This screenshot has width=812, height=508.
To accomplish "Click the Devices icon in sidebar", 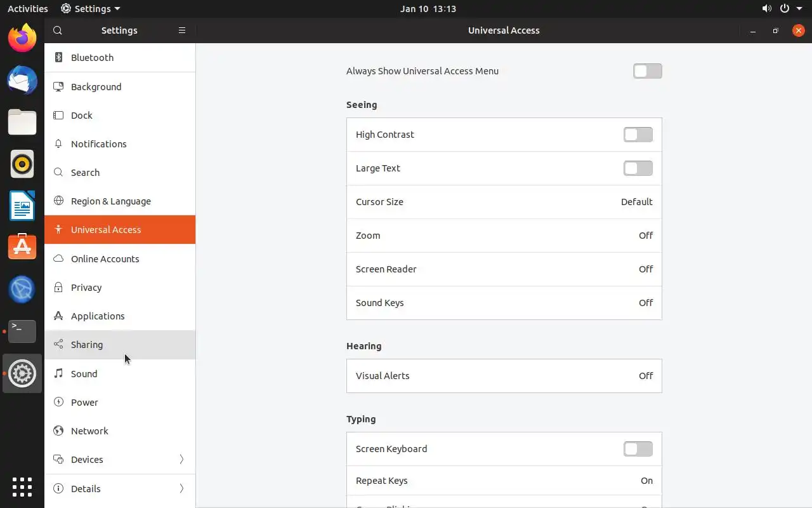I will pyautogui.click(x=58, y=459).
